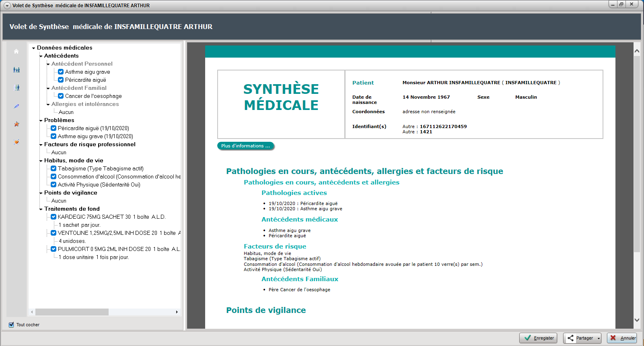This screenshot has width=644, height=346.
Task: Click the Annuler button
Action: coord(622,338)
